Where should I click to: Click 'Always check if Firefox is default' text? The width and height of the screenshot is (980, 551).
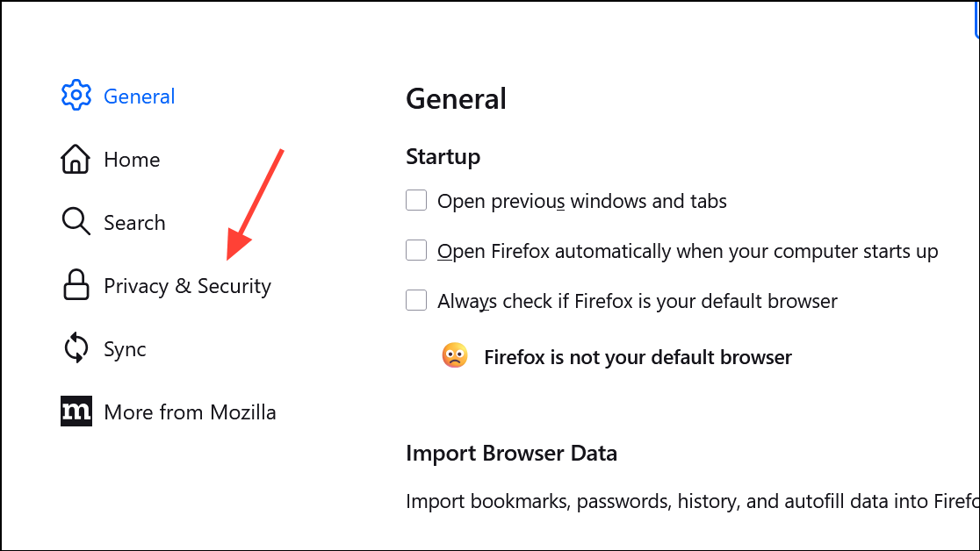coord(638,302)
